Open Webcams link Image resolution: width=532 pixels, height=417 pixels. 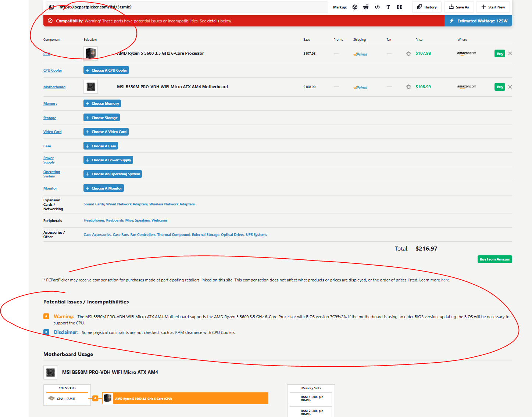coord(160,220)
